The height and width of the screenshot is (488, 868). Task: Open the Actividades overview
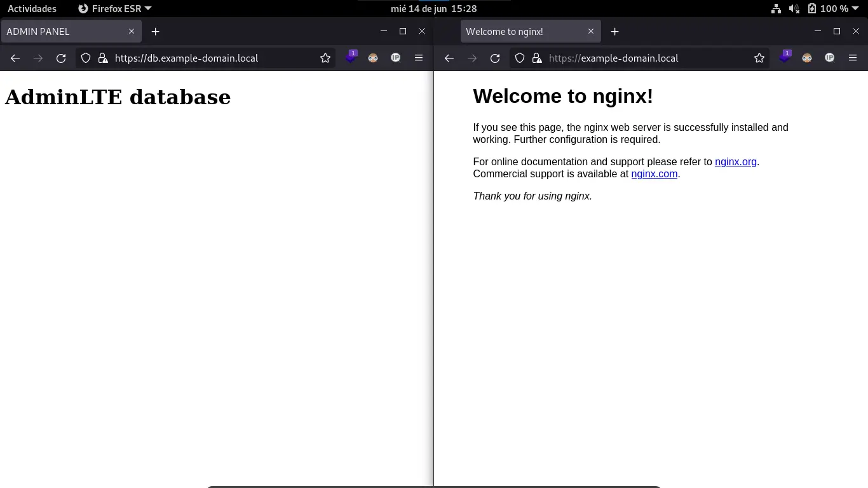32,8
